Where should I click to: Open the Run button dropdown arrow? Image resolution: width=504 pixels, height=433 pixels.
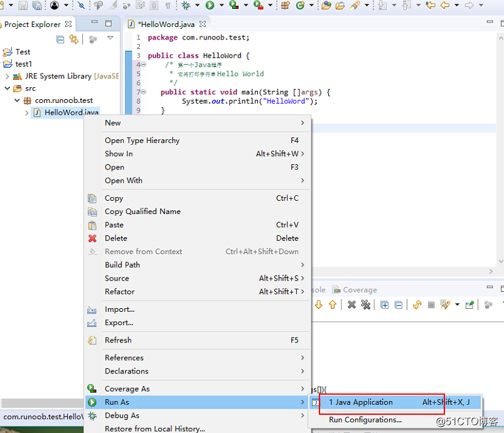(222, 5)
